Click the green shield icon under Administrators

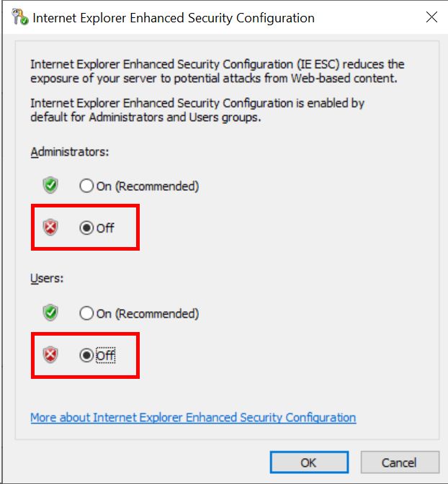pyautogui.click(x=50, y=187)
